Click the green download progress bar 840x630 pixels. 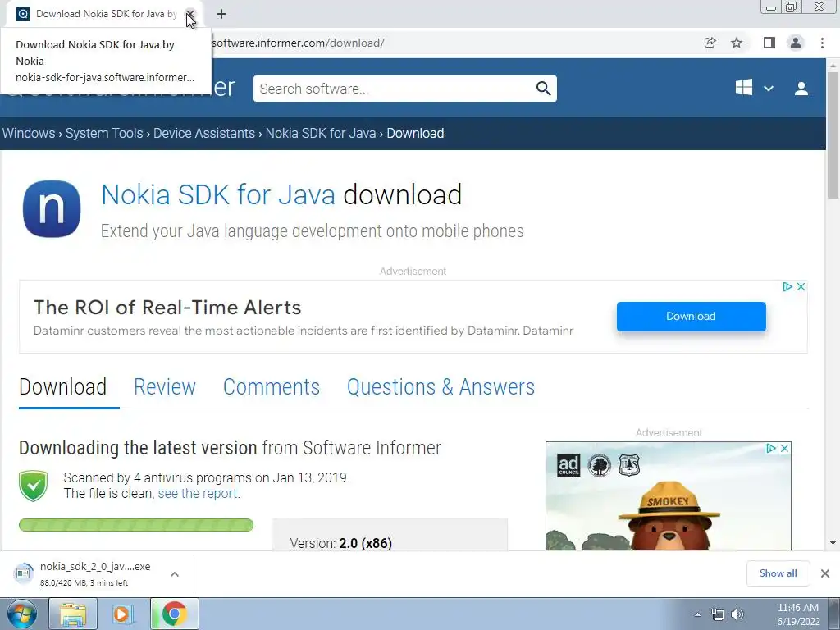tap(136, 525)
